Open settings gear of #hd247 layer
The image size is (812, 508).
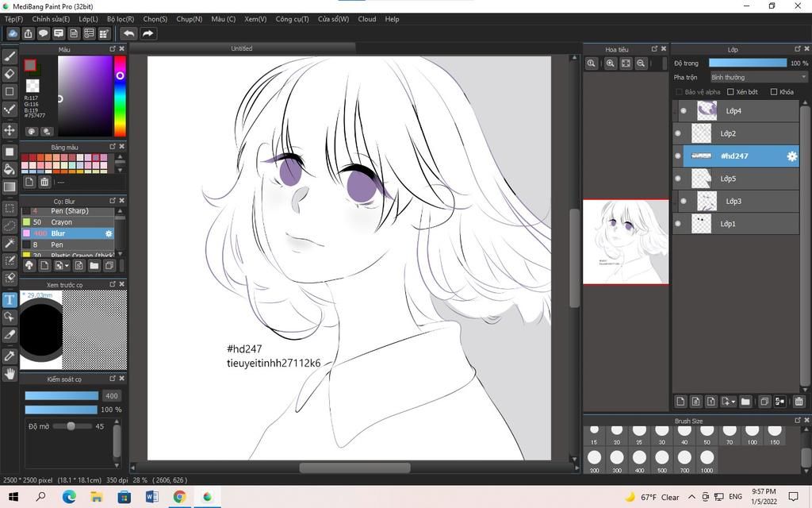pyautogui.click(x=792, y=156)
